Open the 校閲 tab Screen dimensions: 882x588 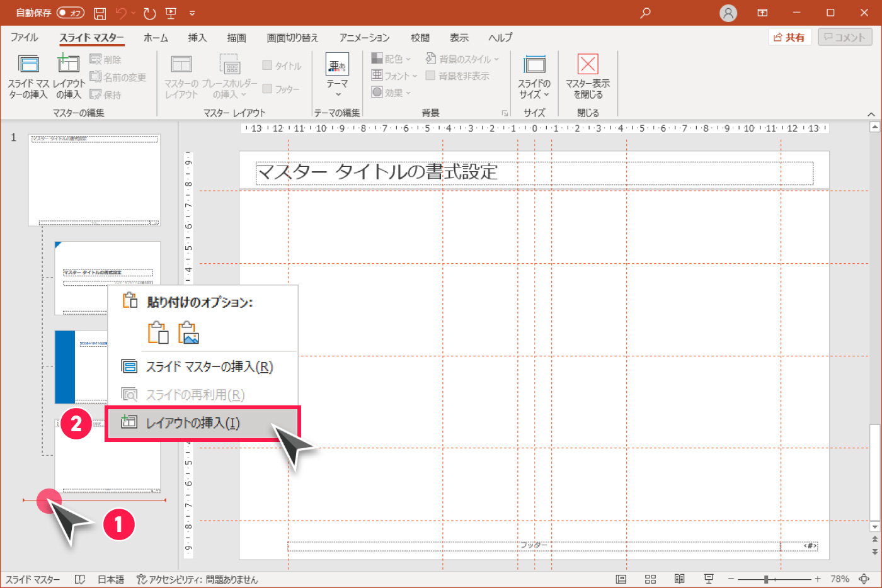tap(420, 38)
